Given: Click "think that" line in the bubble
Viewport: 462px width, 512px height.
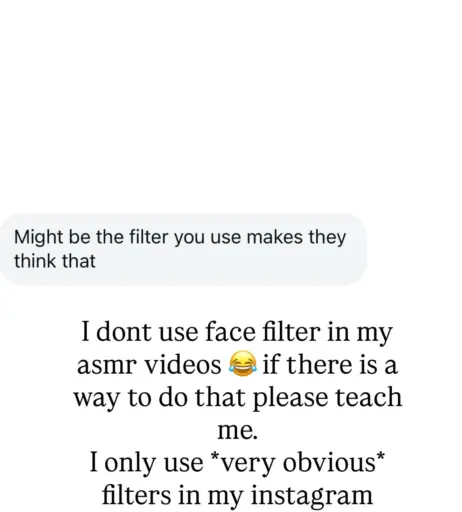Looking at the screenshot, I should [x=55, y=261].
